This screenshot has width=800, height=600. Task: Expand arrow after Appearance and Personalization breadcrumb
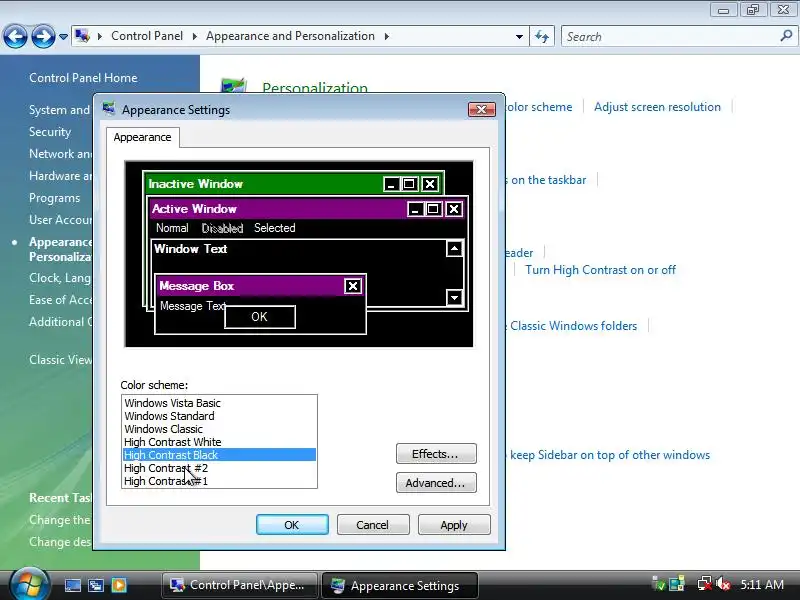(x=387, y=36)
